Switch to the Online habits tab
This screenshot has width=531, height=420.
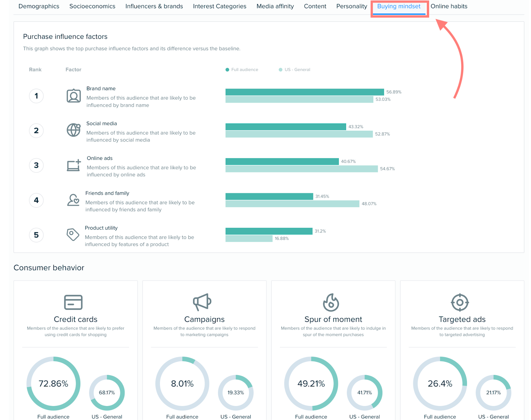(x=449, y=6)
